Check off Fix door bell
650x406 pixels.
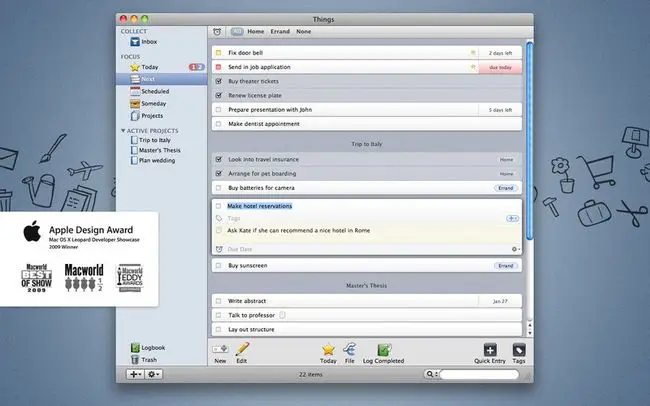218,53
